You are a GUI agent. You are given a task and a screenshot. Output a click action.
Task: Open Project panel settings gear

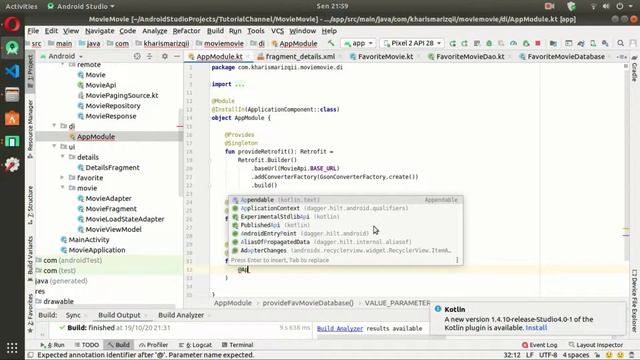(164, 56)
